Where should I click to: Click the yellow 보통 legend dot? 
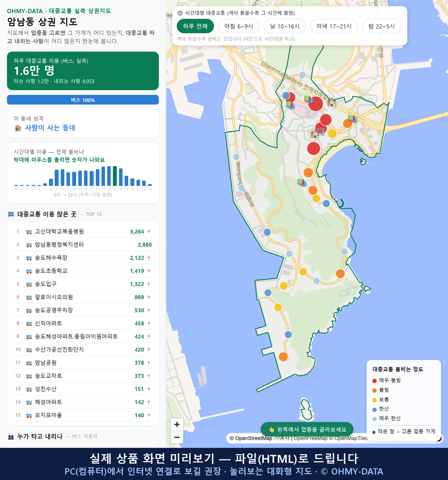click(374, 400)
